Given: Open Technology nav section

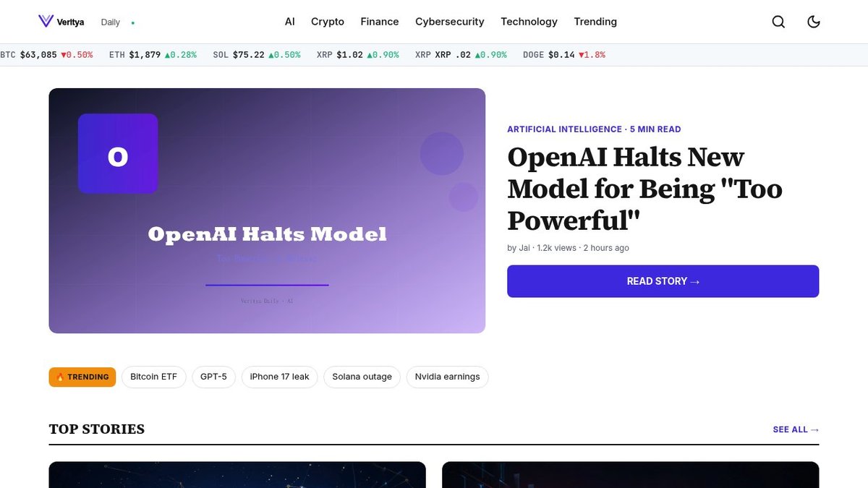Looking at the screenshot, I should tap(529, 22).
